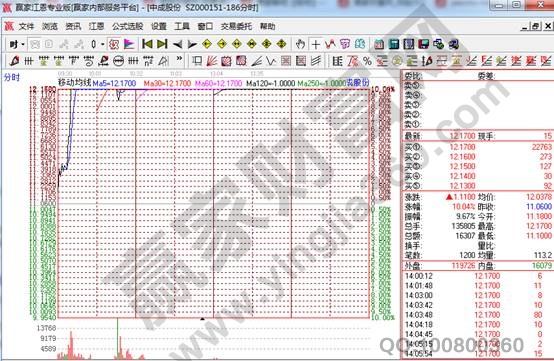The image size is (554, 361).
Task: Open the 公式选股 menu
Action: click(128, 26)
